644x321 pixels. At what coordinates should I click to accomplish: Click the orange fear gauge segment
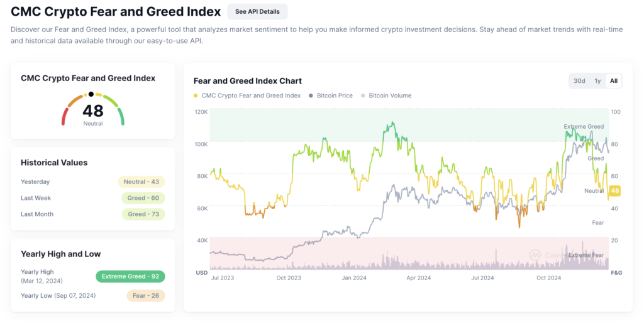[75, 101]
